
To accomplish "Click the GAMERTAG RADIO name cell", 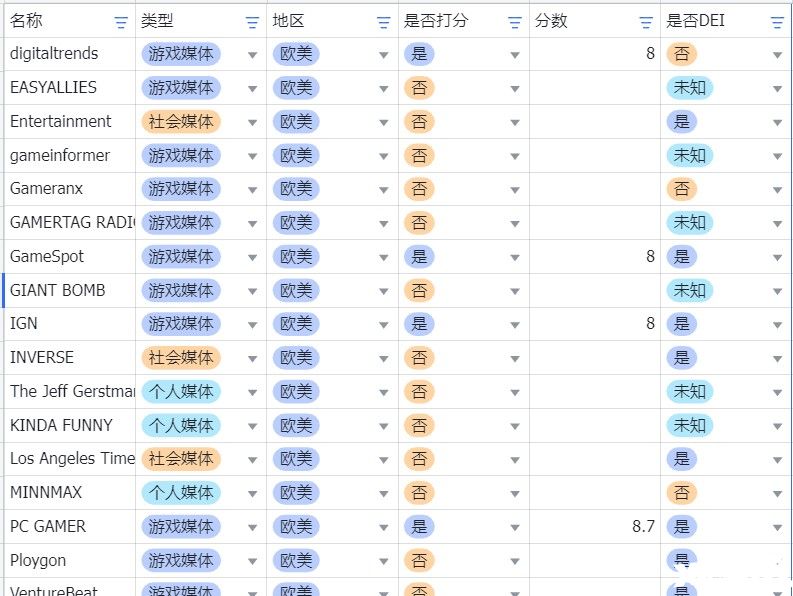I will 70,223.
